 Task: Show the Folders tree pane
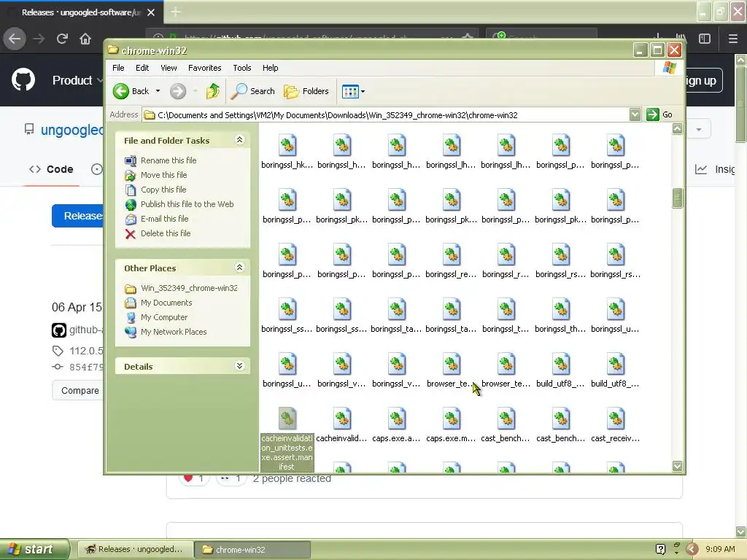306,91
